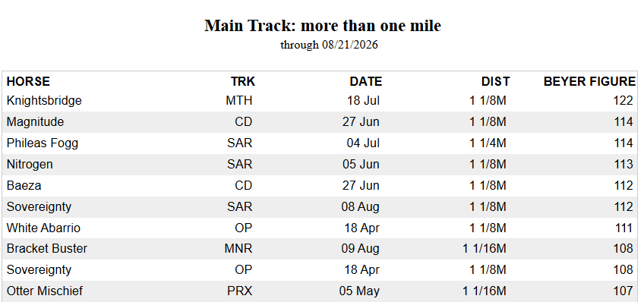Click the HORSE column header
This screenshot has width=644, height=302.
click(x=28, y=81)
